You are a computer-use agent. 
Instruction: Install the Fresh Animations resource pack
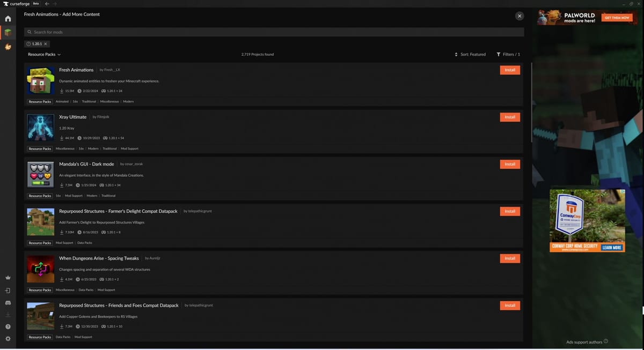pos(509,70)
